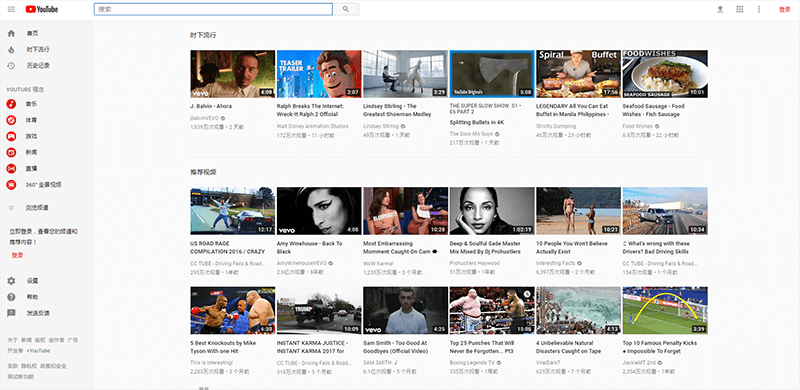The image size is (800, 390).
Task: Click the History clock icon
Action: coord(11,65)
